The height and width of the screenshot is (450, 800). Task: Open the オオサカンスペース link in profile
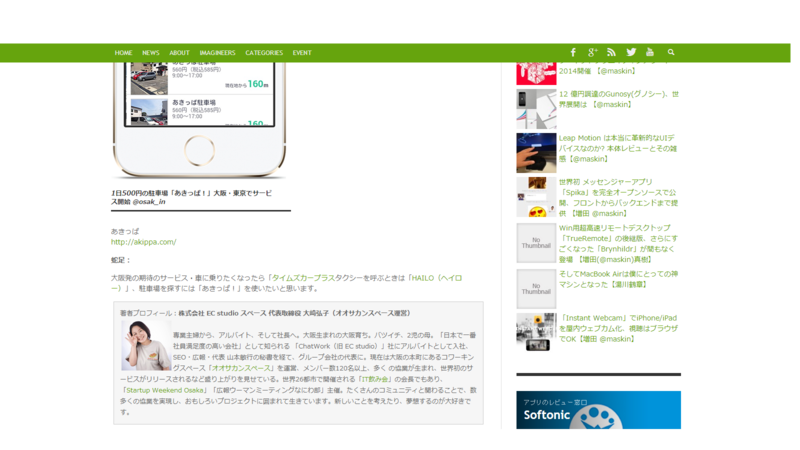click(x=241, y=368)
